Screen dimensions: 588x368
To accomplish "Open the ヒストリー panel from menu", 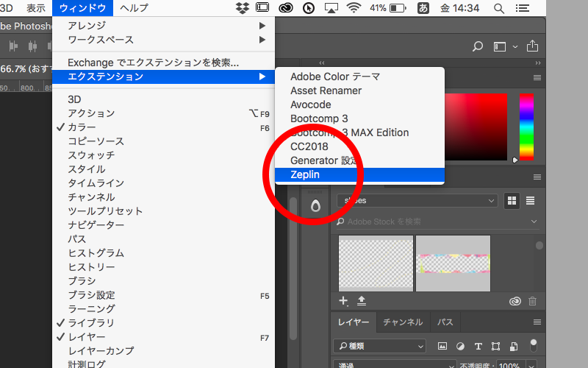I will (164, 267).
